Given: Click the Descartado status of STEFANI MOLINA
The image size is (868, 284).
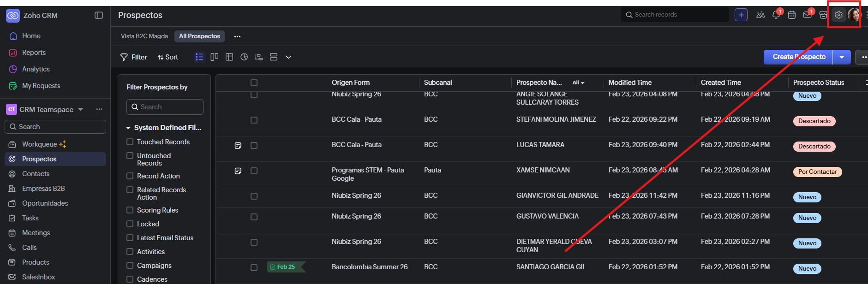Looking at the screenshot, I should (x=814, y=121).
